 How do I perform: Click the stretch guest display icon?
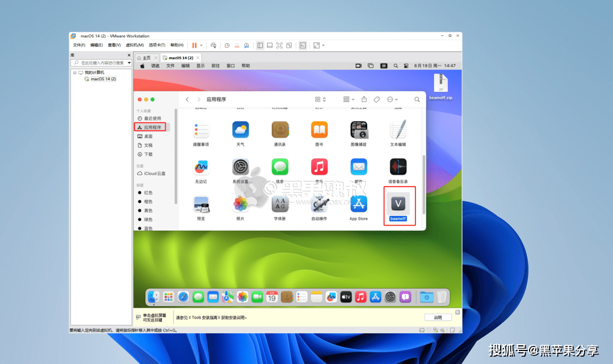316,45
